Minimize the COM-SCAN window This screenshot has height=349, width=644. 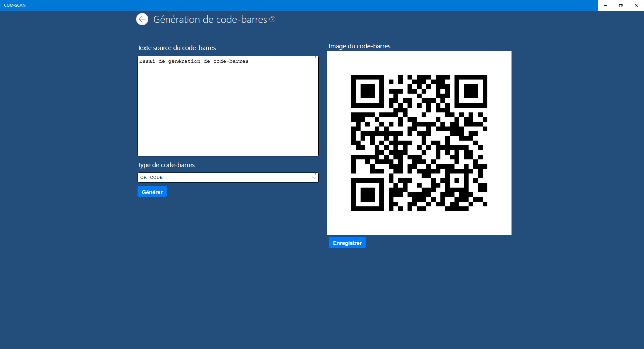(606, 5)
